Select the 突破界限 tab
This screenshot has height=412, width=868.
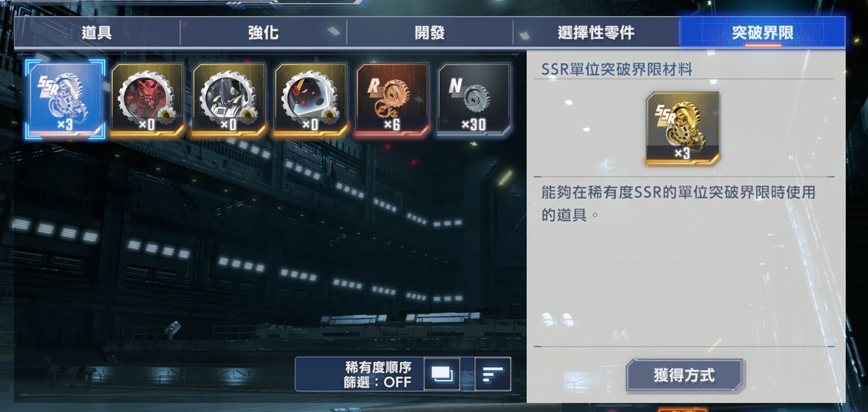click(763, 33)
